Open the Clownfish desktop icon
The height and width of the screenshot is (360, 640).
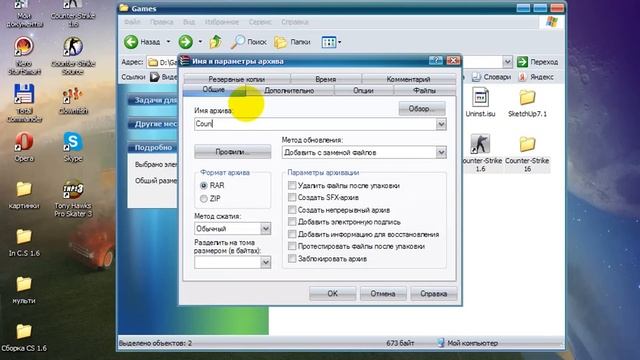(73, 100)
